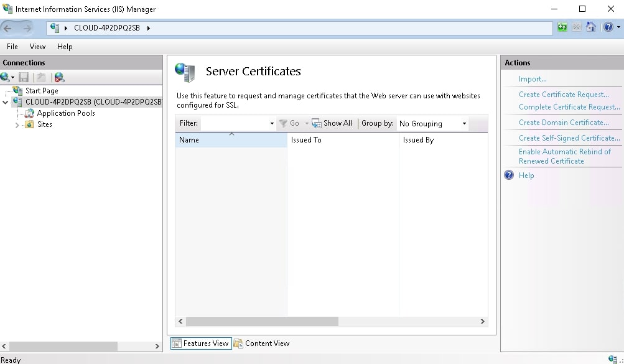Click the Forward navigation arrow
624x364 pixels.
click(x=27, y=28)
